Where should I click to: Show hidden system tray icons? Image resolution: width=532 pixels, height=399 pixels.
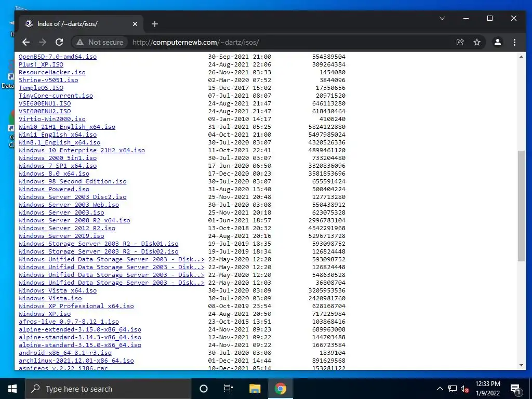(x=440, y=389)
